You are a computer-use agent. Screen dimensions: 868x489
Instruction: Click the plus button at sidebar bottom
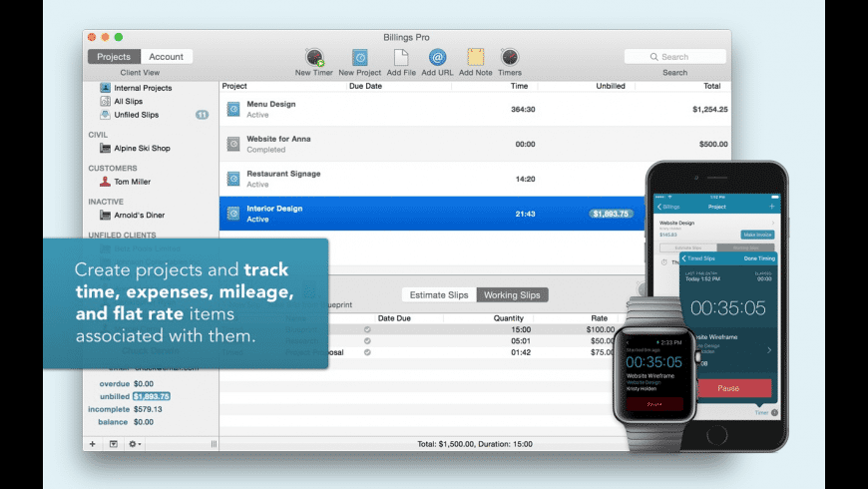[93, 443]
